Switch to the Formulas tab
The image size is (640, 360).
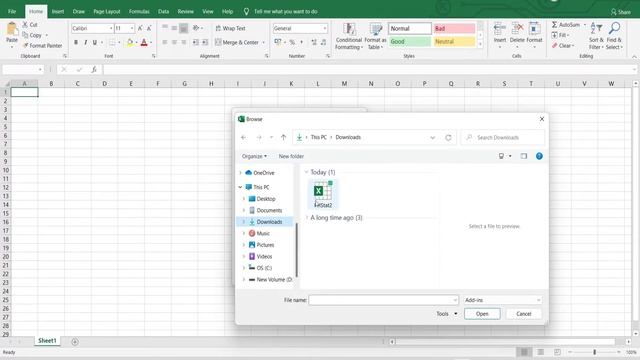coord(139,11)
